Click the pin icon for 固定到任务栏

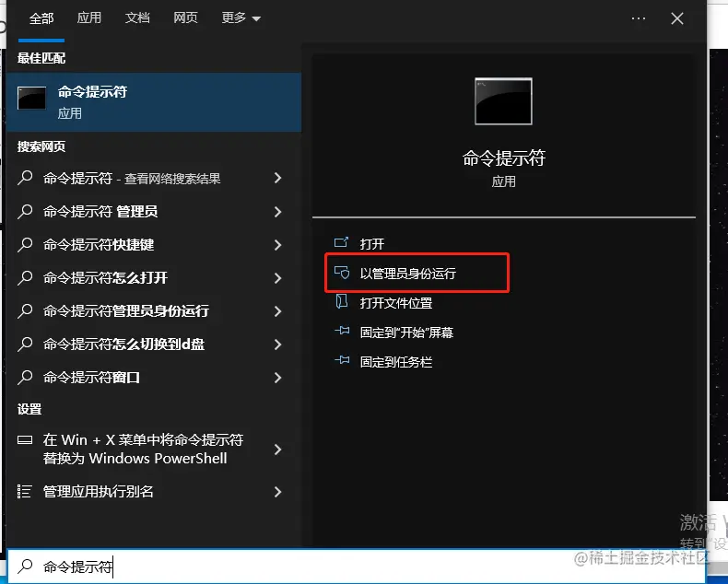click(342, 360)
